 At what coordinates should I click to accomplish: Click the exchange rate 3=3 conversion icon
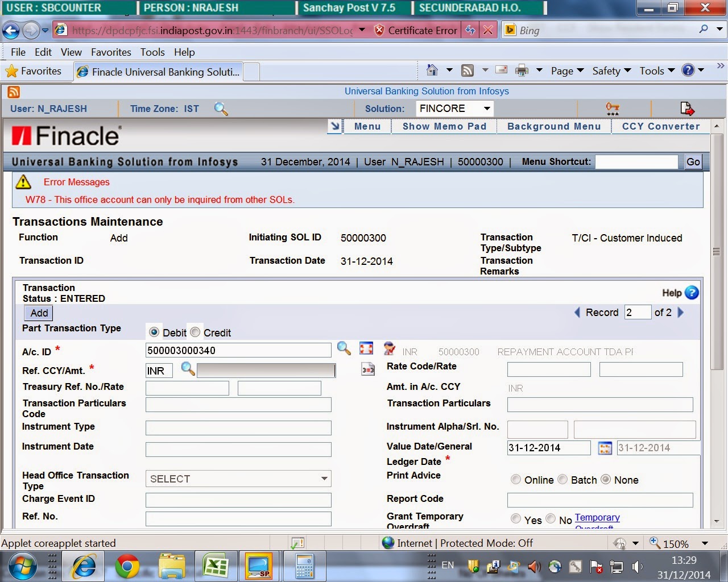pos(367,368)
